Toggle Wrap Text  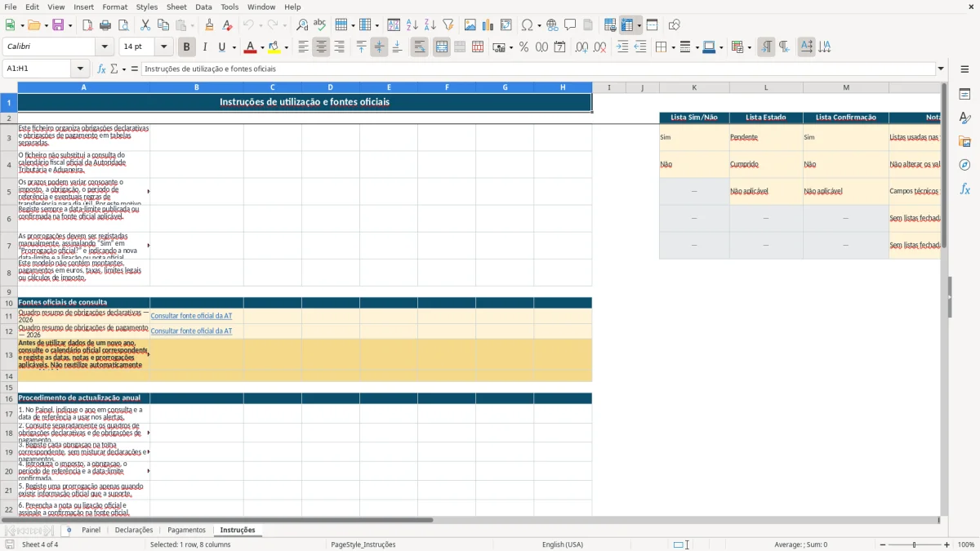pos(419,47)
